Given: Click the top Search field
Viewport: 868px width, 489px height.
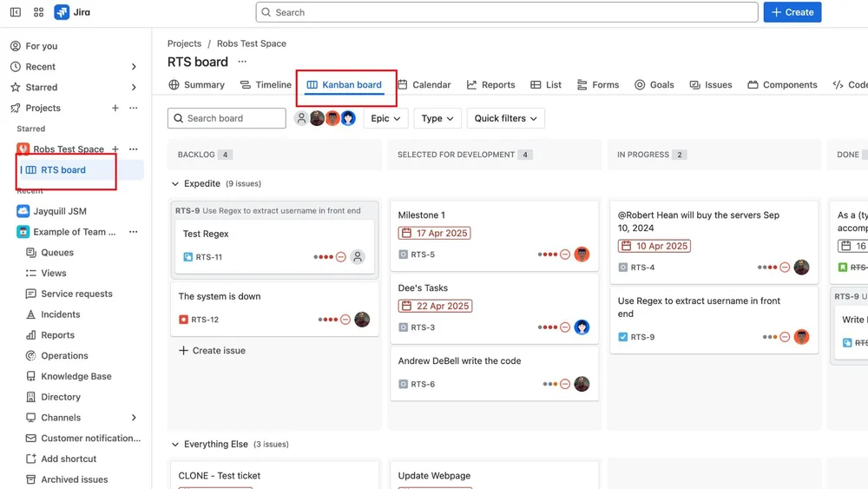Looking at the screenshot, I should pos(507,12).
